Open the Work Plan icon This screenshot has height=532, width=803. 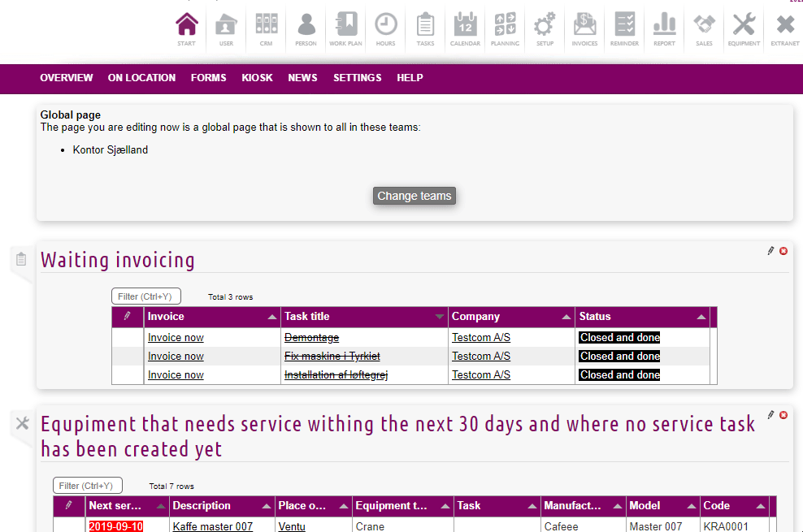point(345,28)
